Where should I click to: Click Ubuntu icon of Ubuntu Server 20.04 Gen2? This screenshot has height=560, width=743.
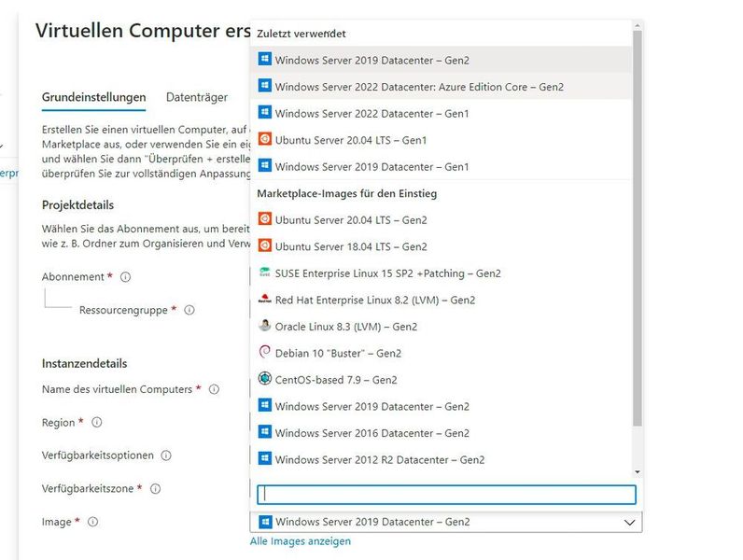point(265,219)
